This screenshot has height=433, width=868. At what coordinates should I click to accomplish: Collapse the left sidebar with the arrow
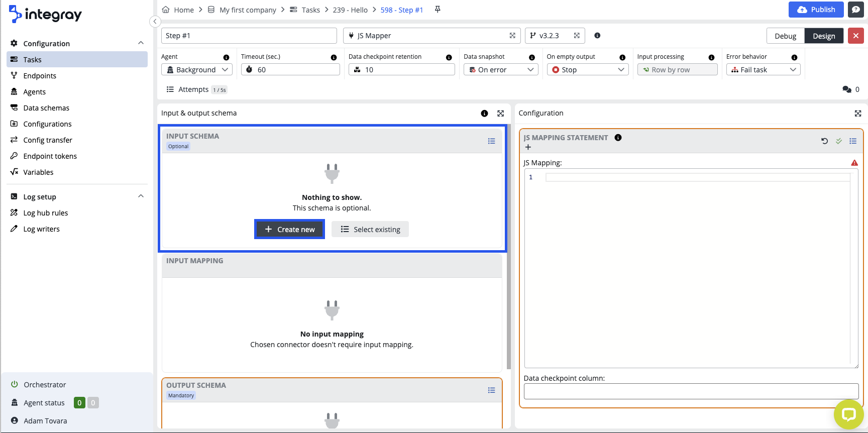pyautogui.click(x=155, y=21)
